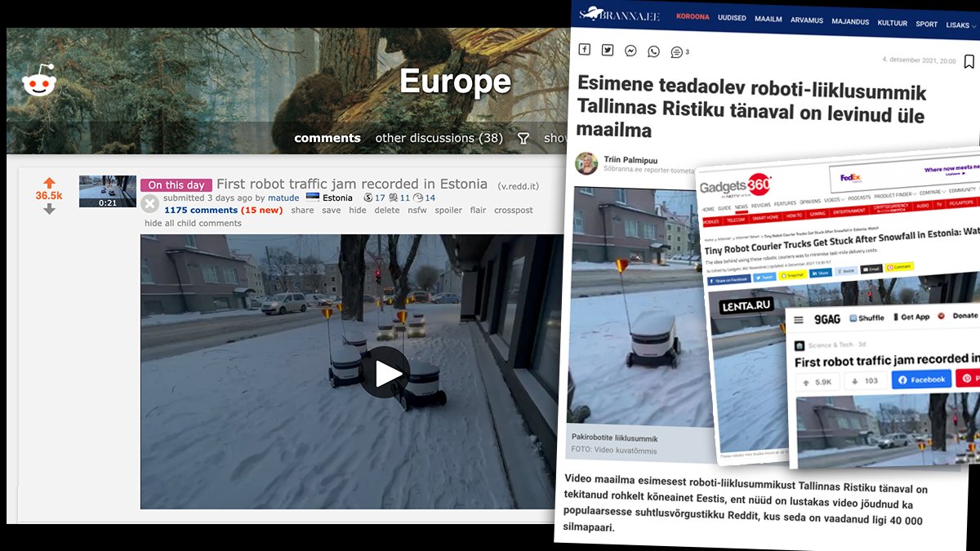This screenshot has width=980, height=551.
Task: Click the Gadgets 360 logo
Action: (x=735, y=186)
